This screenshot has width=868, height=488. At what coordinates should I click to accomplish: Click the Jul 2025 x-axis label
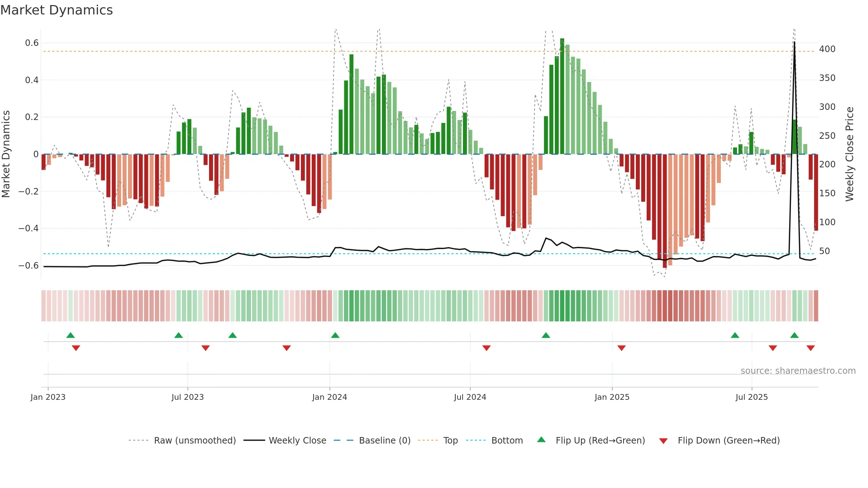click(x=752, y=397)
